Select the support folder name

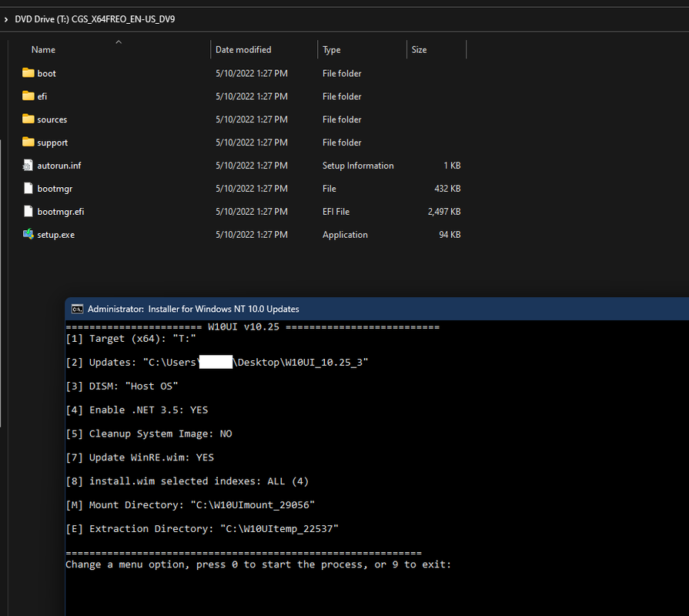(x=52, y=142)
